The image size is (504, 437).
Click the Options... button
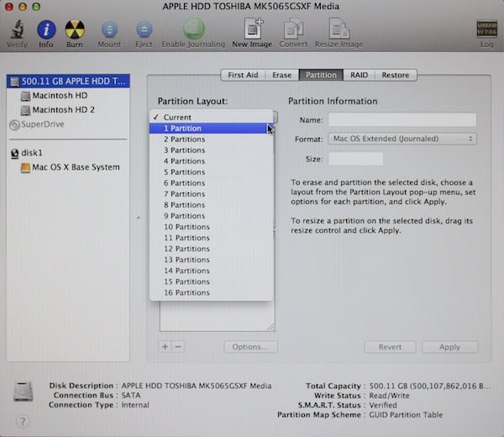250,347
